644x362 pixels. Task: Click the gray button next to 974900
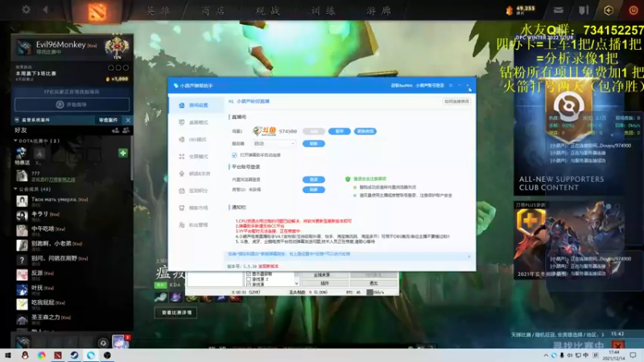[314, 131]
